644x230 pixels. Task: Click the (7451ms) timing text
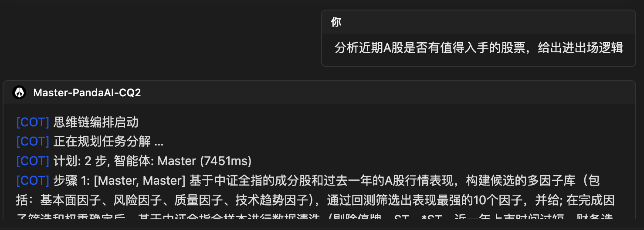(226, 161)
